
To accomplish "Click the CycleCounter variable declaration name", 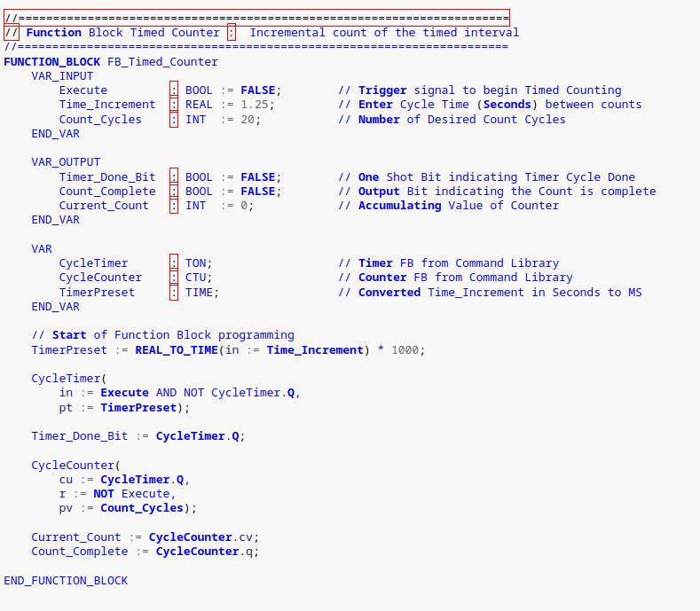I will [100, 278].
